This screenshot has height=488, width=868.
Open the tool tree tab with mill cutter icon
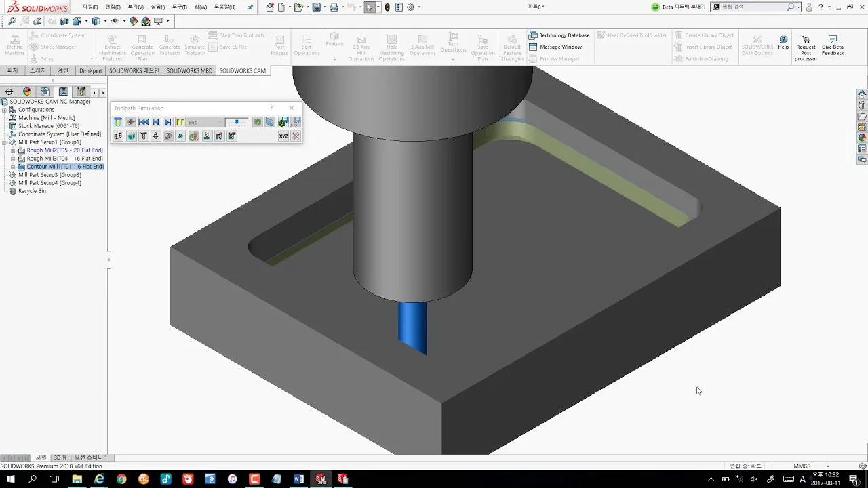[x=81, y=91]
